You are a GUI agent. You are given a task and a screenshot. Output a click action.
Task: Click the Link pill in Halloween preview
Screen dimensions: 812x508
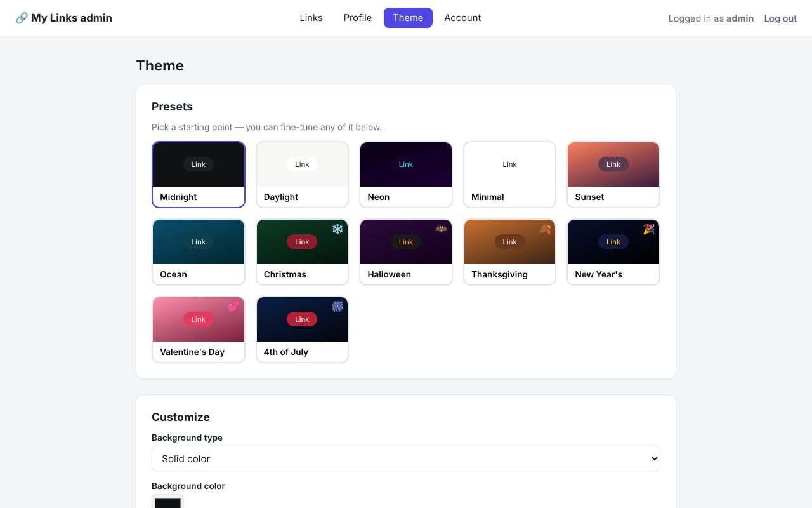pyautogui.click(x=406, y=242)
